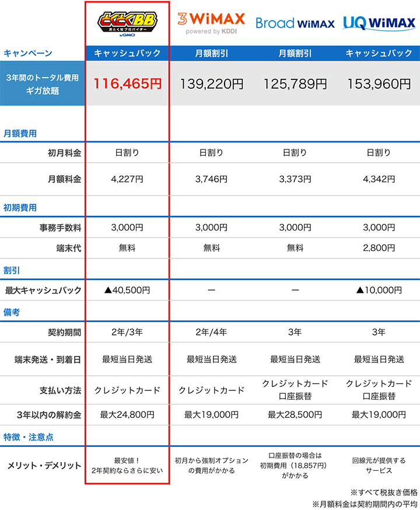Select the 回線元が提供するサービス note
This screenshot has width=420, height=510.
(x=379, y=466)
